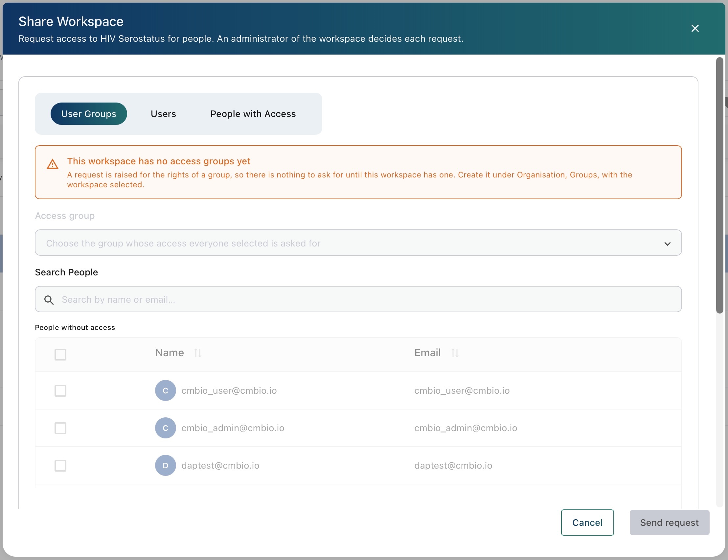Select the cmbio_user@cmbio.io row checkbox
The image size is (728, 560).
click(60, 390)
